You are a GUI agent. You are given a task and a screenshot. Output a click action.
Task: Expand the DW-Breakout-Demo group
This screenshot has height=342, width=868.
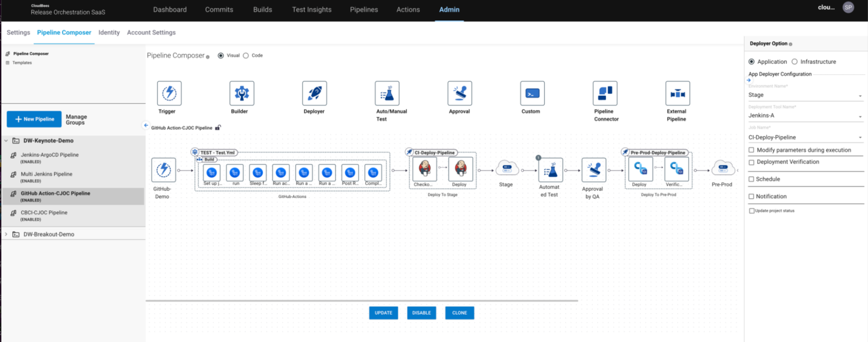click(6, 234)
